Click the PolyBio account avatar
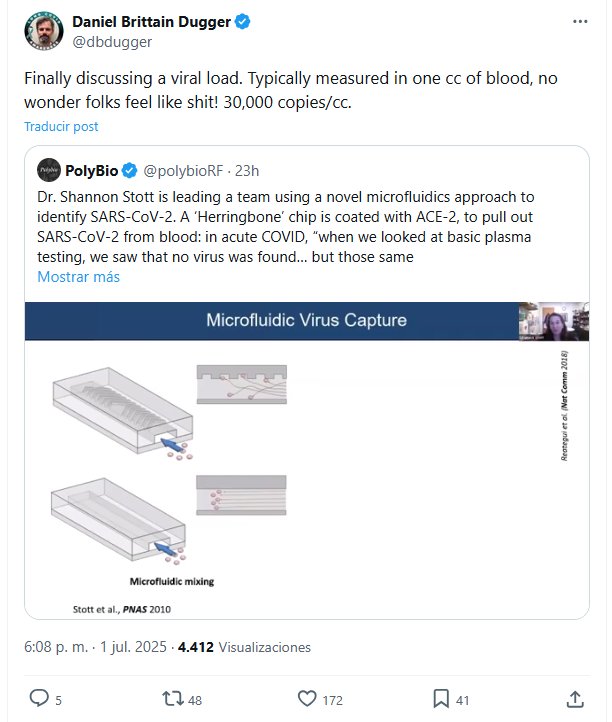This screenshot has width=612, height=722. tap(48, 170)
